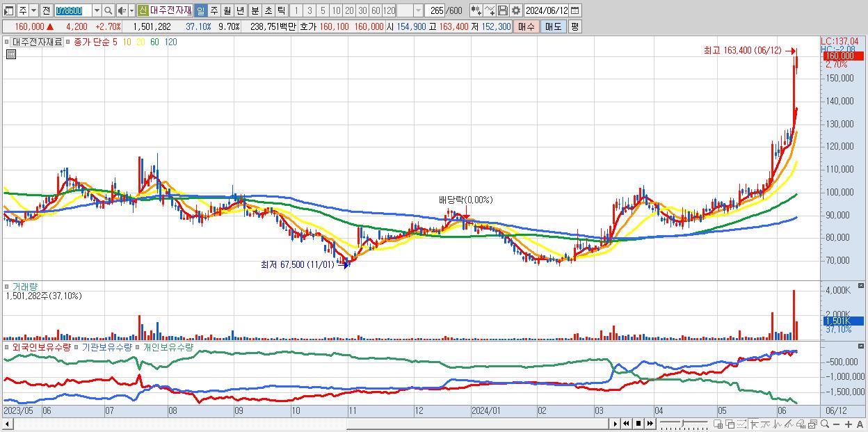Click the chart image copy icon

[x=812, y=424]
